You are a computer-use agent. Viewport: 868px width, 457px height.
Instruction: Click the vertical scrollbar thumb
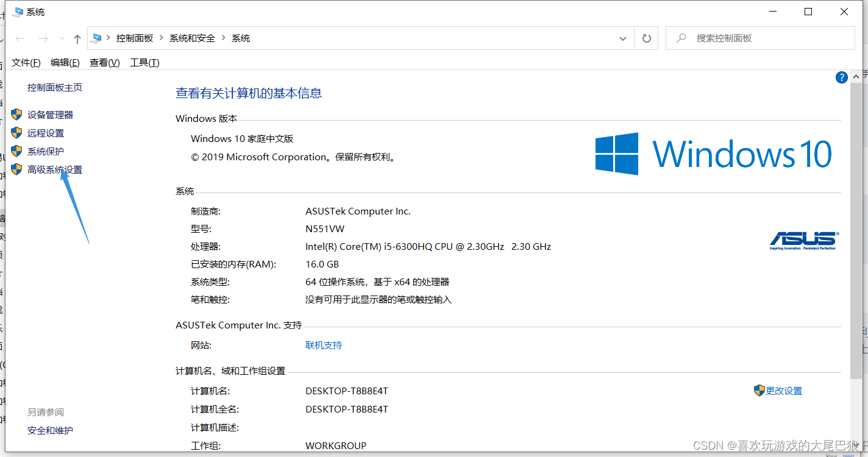point(856,230)
